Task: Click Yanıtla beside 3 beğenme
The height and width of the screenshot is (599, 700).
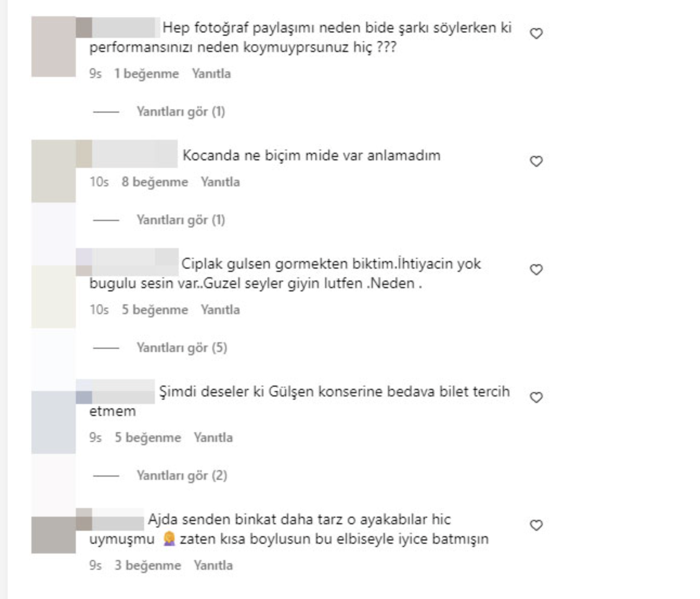Action: coord(213,565)
